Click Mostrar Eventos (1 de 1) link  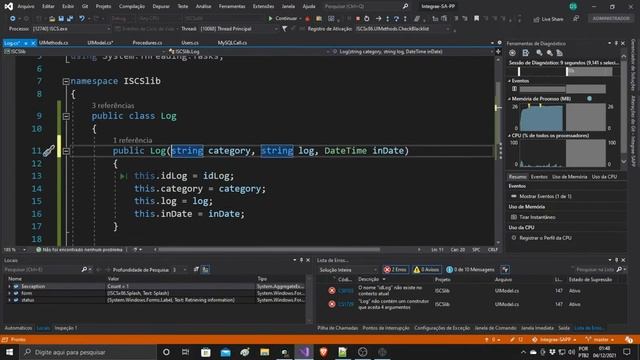tap(545, 196)
